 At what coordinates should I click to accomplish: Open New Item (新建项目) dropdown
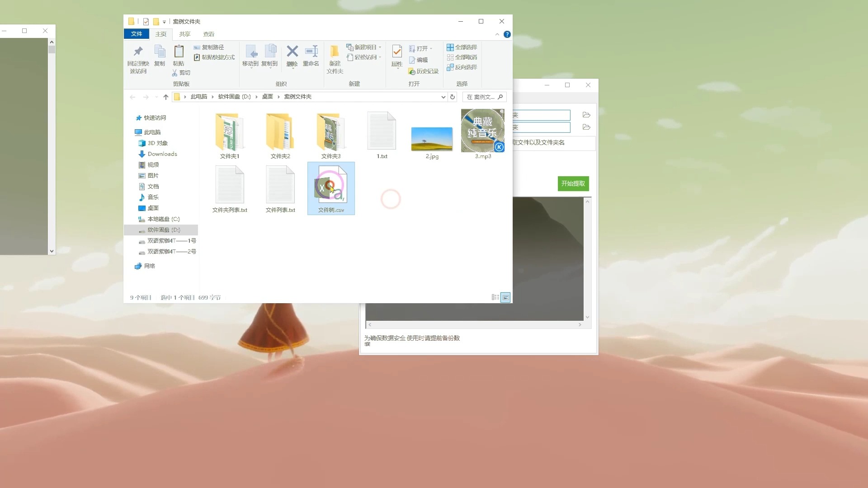pyautogui.click(x=364, y=47)
